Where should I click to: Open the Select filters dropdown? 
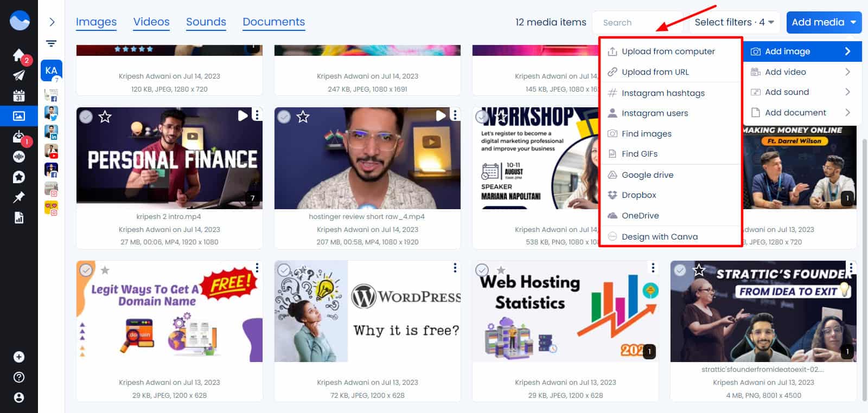[734, 22]
